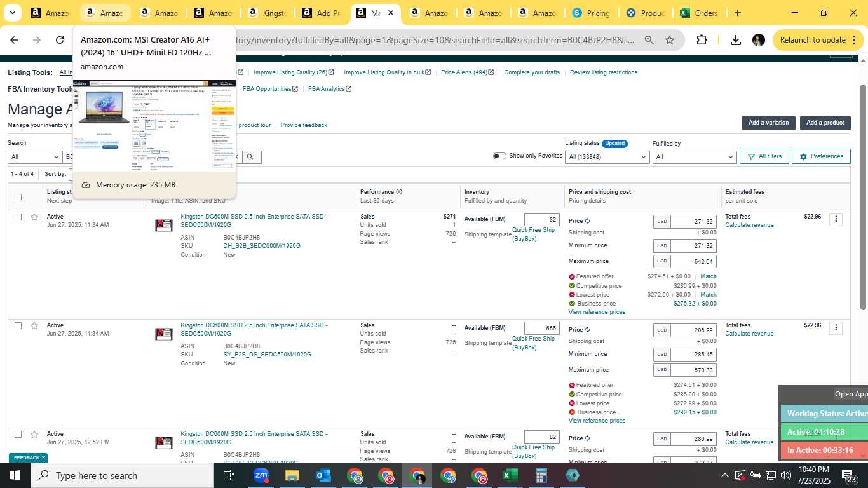Open three-dot menu for first listing
Screen dimensions: 868x488
point(836,219)
